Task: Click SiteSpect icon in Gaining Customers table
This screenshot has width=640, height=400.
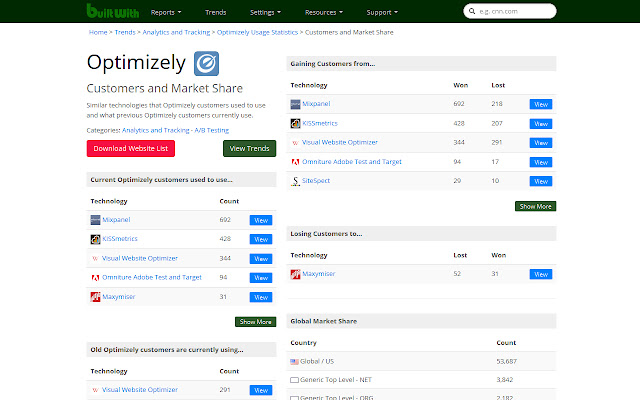Action: pyautogui.click(x=295, y=181)
